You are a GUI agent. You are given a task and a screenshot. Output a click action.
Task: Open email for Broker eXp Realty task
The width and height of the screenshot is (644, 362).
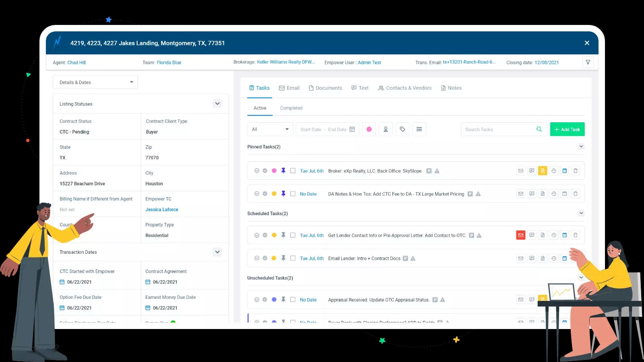pyautogui.click(x=521, y=171)
